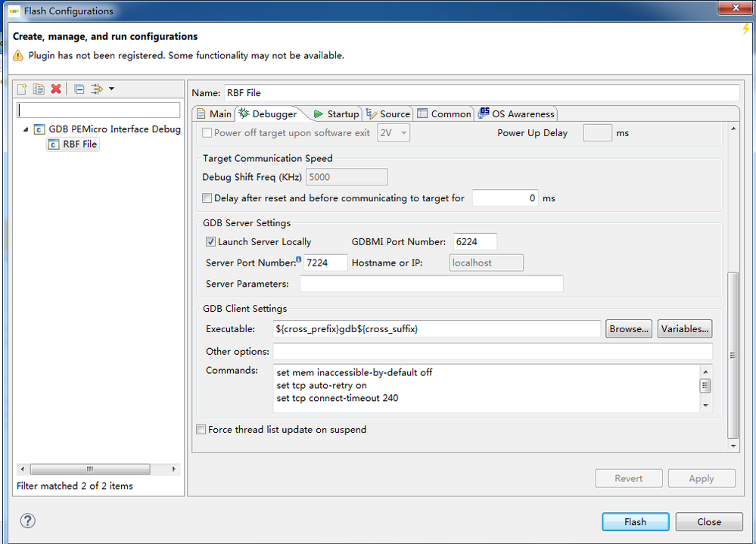Click the New launch configuration icon

22,89
